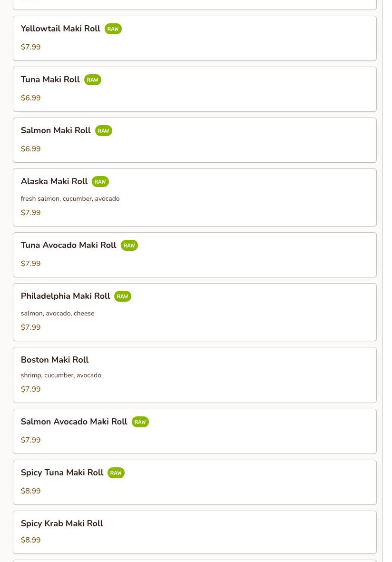Click the RAW badge beside Tuna Avocado Maki Roll
This screenshot has height=562, width=392.
129,246
